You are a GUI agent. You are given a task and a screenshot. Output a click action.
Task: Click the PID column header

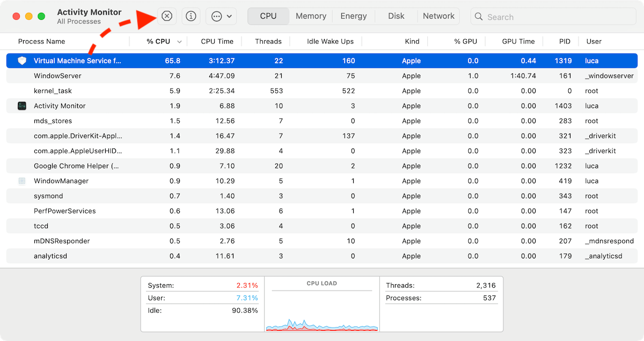click(x=565, y=41)
